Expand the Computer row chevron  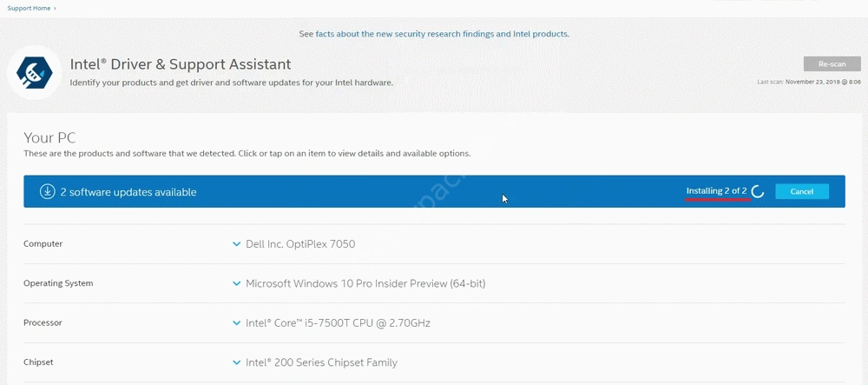237,243
